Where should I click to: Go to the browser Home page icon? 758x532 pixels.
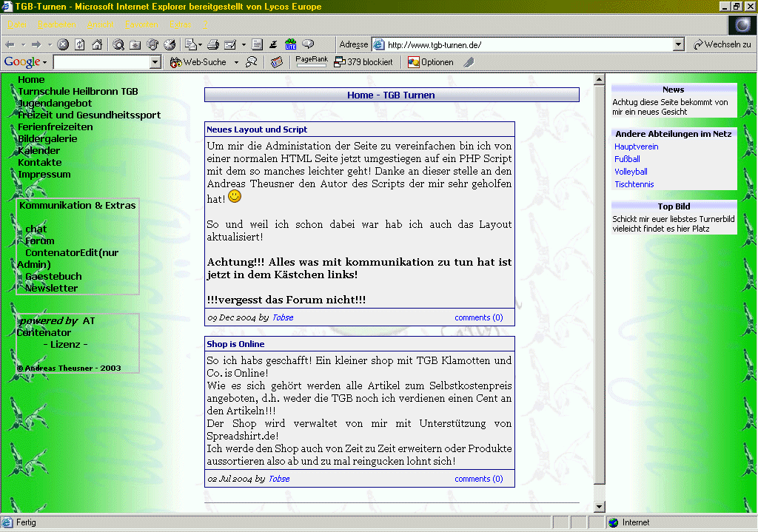pyautogui.click(x=97, y=44)
